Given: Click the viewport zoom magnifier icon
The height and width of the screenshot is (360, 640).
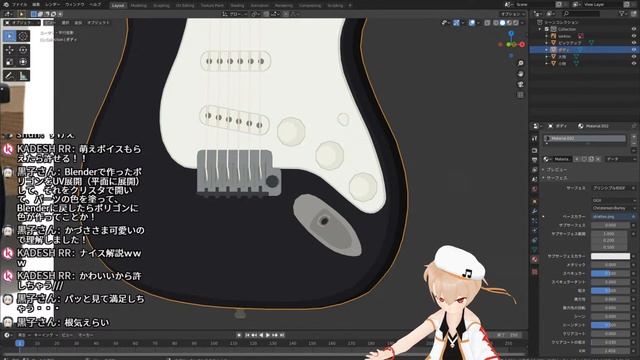Looking at the screenshot, I should (520, 63).
